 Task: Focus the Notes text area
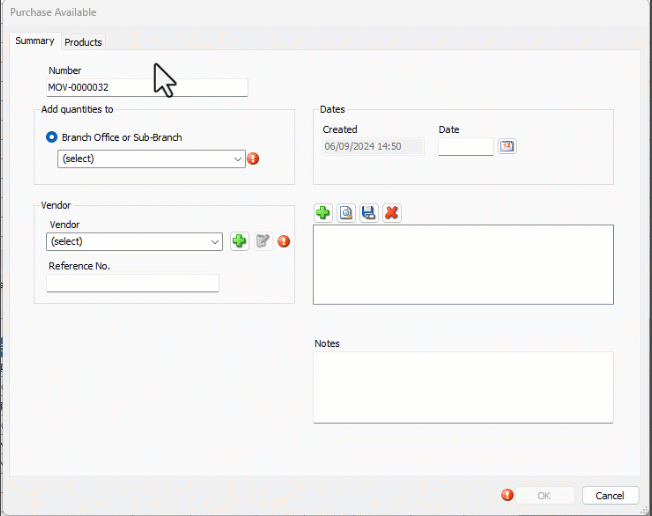(x=463, y=387)
